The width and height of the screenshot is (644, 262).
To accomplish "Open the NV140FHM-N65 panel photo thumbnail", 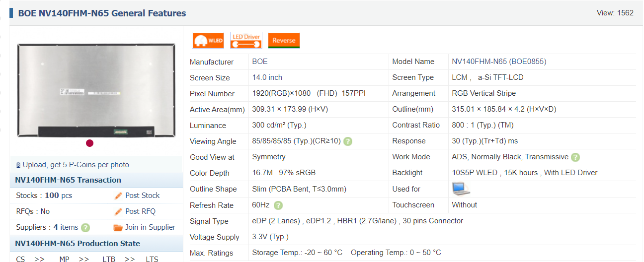I will tap(96, 90).
